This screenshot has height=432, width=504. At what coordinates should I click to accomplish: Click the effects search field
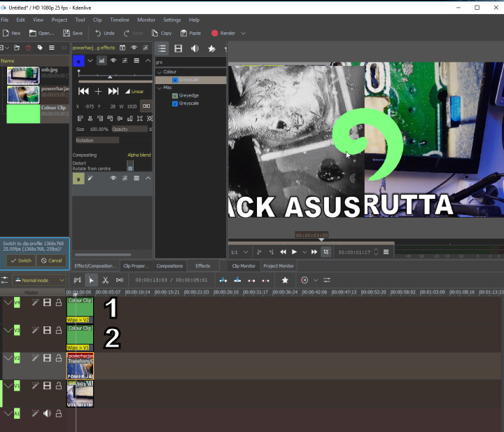190,62
